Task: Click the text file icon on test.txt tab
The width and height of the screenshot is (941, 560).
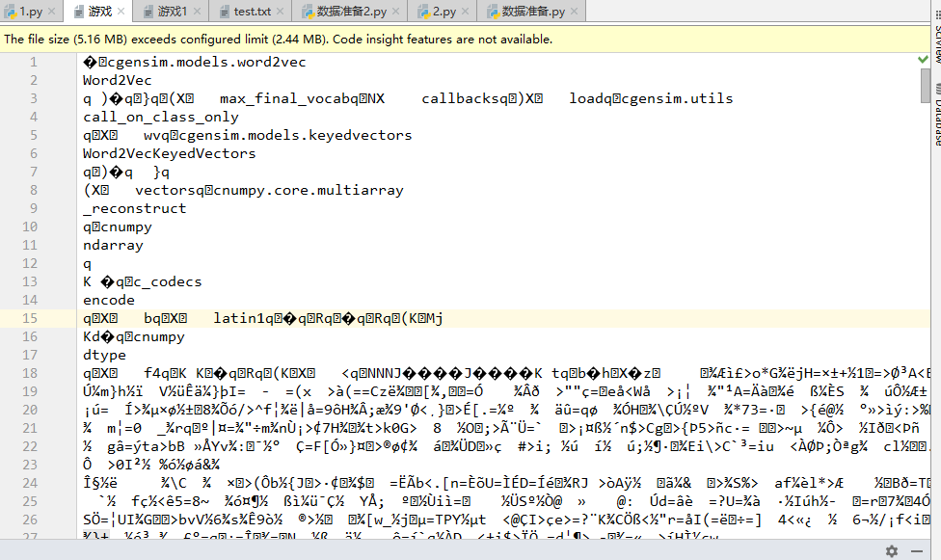Action: (224, 13)
